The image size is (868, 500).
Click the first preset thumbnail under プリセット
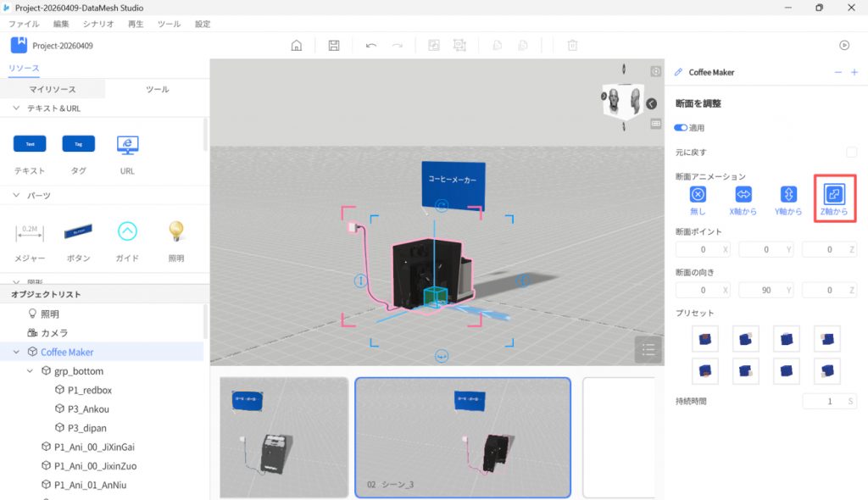click(x=705, y=339)
